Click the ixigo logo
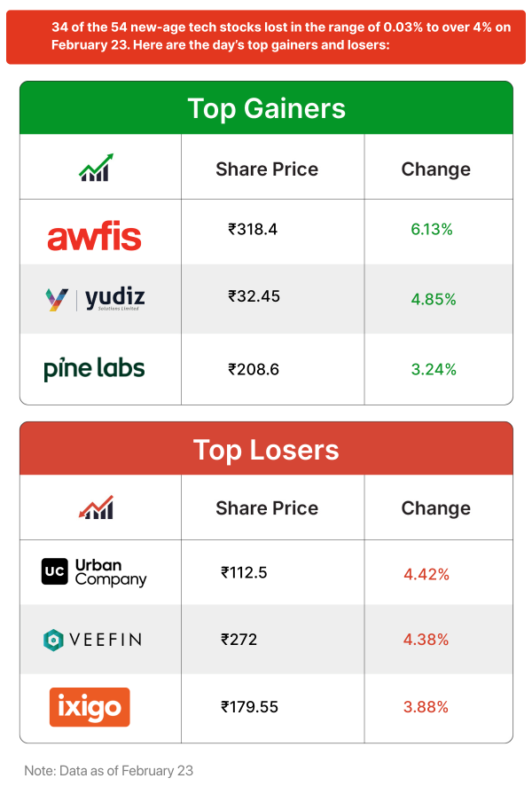The image size is (532, 802). (x=90, y=707)
